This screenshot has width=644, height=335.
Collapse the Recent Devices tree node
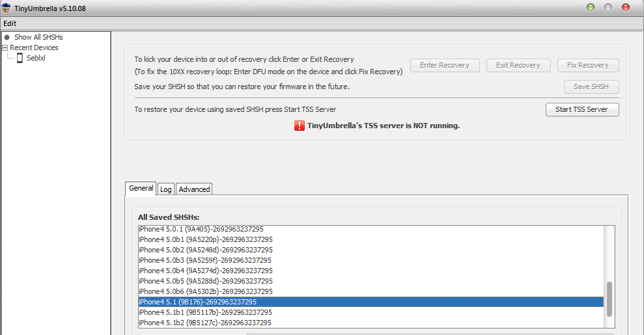point(5,47)
